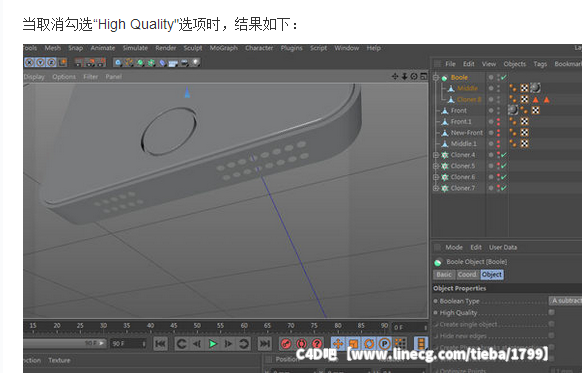582x373 pixels.
Task: Toggle the green checkmark on Cloner.7
Action: tap(503, 188)
